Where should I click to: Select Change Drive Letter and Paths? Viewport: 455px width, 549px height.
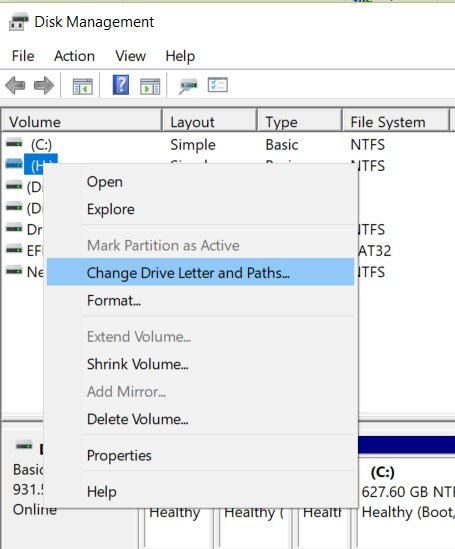[x=200, y=272]
